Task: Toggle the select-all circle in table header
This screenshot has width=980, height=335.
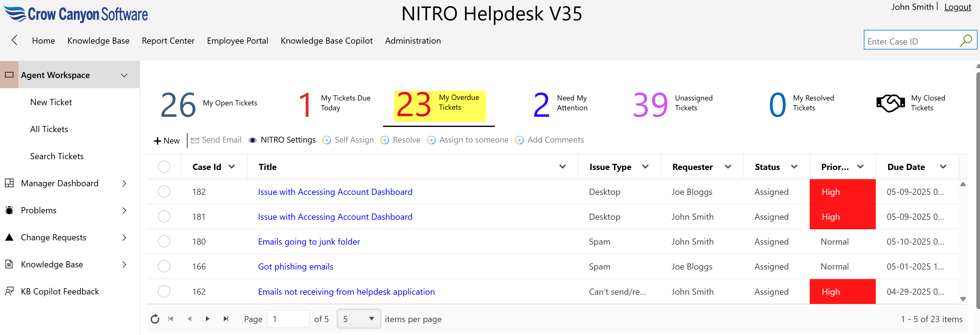Action: [164, 167]
